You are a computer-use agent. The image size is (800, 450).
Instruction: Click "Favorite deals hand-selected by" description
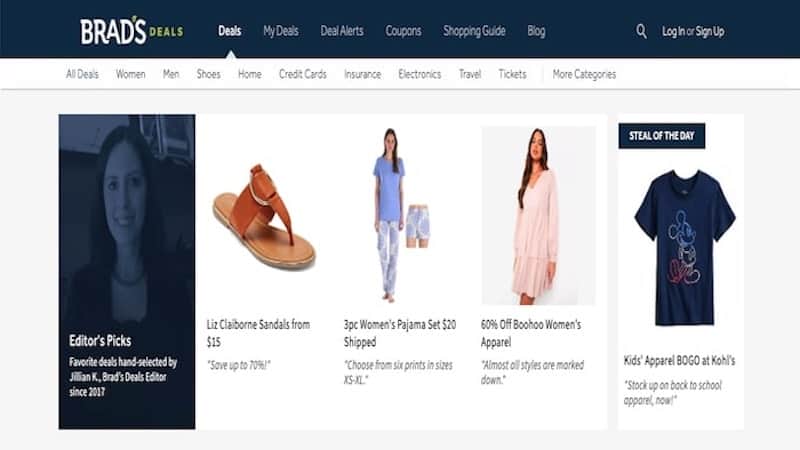(123, 377)
